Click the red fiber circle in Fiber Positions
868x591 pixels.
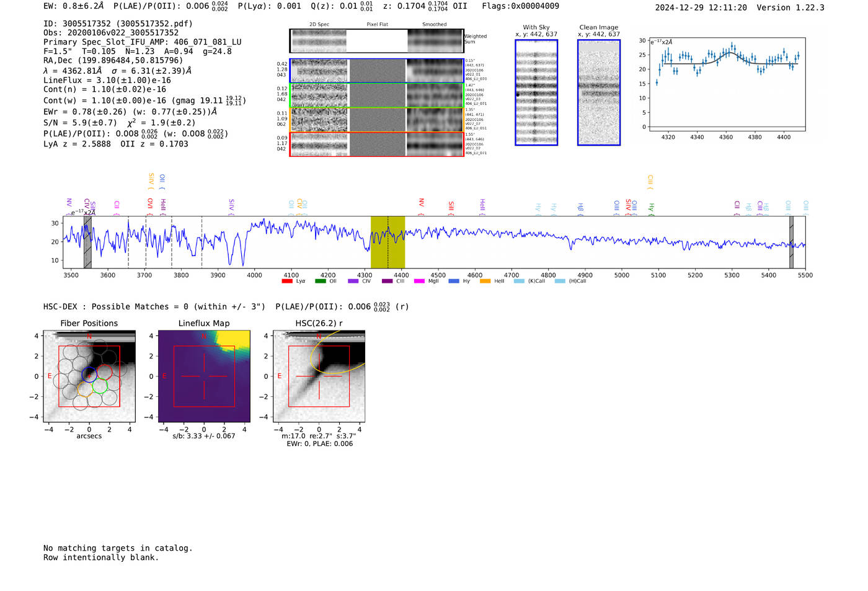coord(104,372)
